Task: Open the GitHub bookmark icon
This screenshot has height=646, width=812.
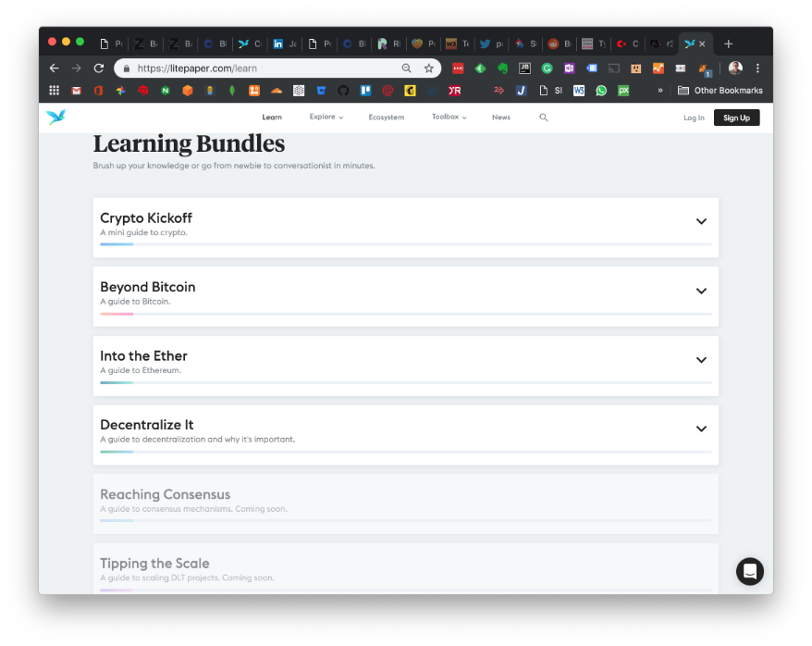Action: (343, 91)
